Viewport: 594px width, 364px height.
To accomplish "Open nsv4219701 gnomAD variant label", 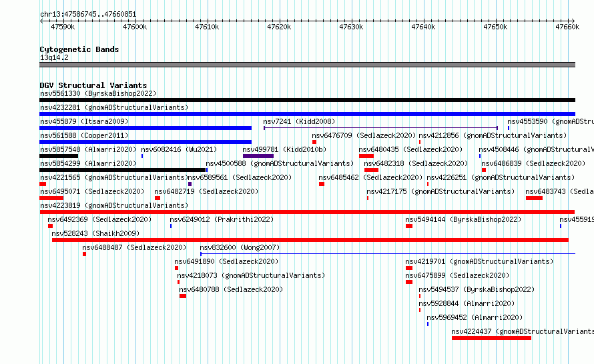I will pos(479,261).
